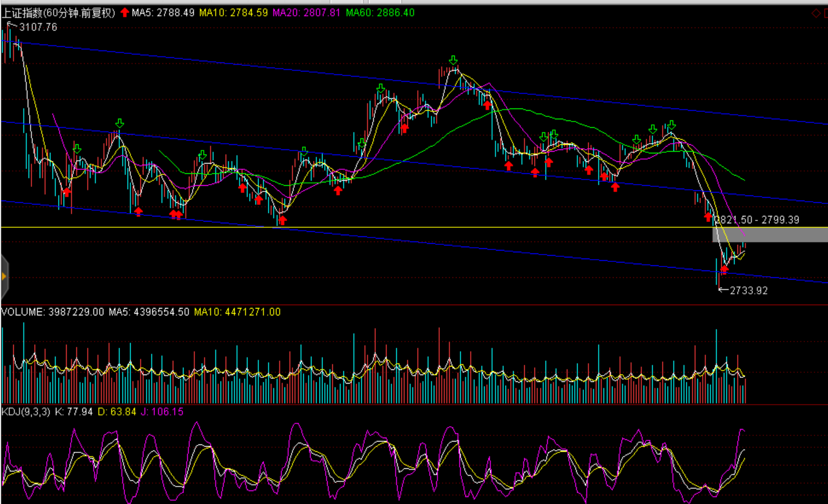Expand the left side panel arrow handle
This screenshot has width=828, height=504.
[4, 277]
